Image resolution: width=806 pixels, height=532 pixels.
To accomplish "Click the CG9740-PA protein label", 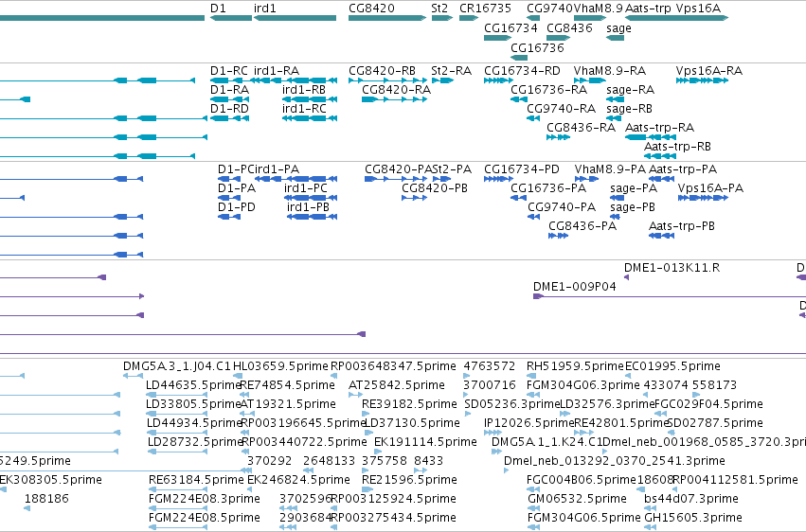I will (562, 207).
